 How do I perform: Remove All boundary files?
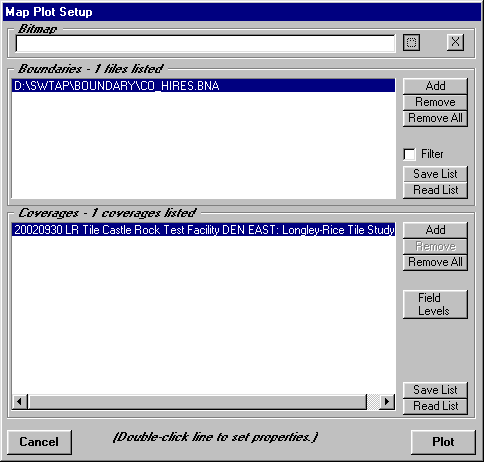tap(435, 118)
